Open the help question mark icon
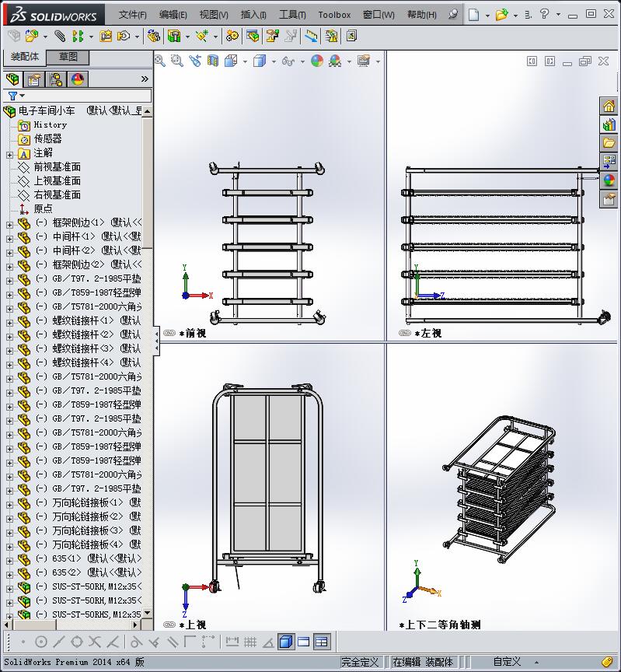The image size is (621, 672). click(544, 14)
